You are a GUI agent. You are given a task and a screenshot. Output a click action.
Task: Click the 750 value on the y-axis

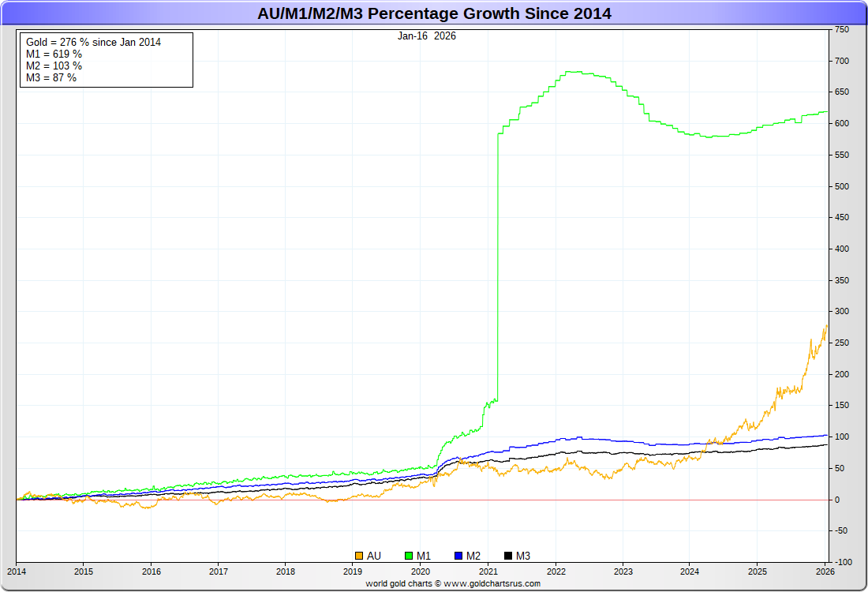pos(841,29)
